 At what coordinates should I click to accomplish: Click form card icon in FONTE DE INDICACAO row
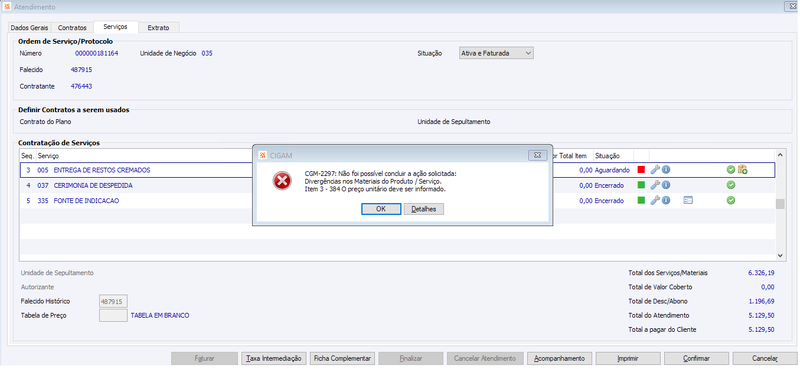pyautogui.click(x=688, y=201)
